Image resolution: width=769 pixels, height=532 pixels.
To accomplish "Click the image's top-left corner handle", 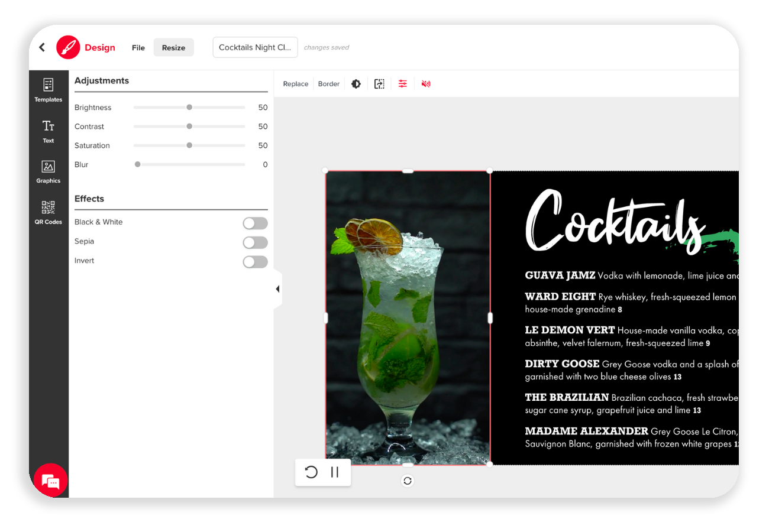I will 325,171.
